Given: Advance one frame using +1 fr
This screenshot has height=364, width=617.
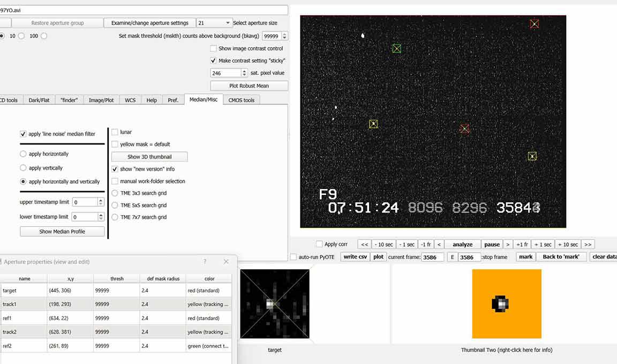Looking at the screenshot, I should click(522, 245).
